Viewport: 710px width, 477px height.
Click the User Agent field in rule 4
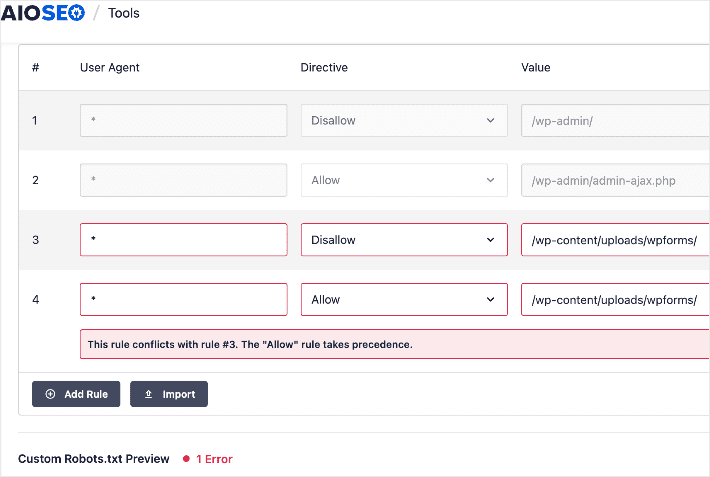pos(183,299)
